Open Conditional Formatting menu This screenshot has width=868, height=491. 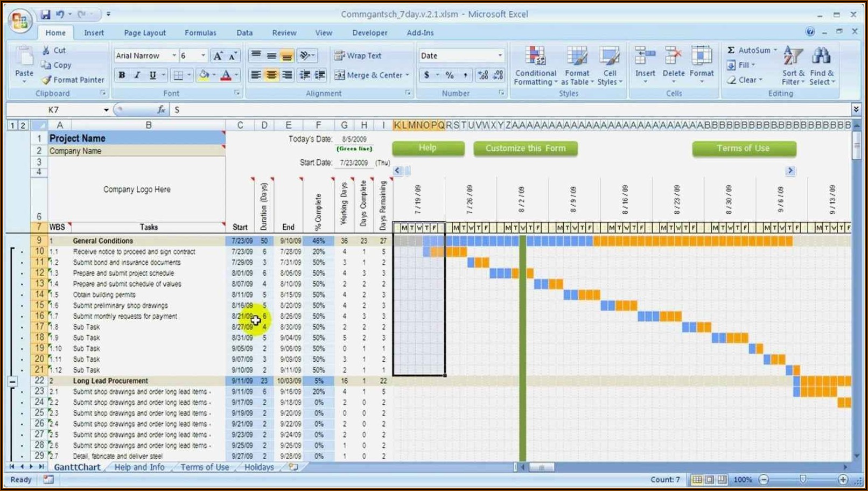click(535, 66)
